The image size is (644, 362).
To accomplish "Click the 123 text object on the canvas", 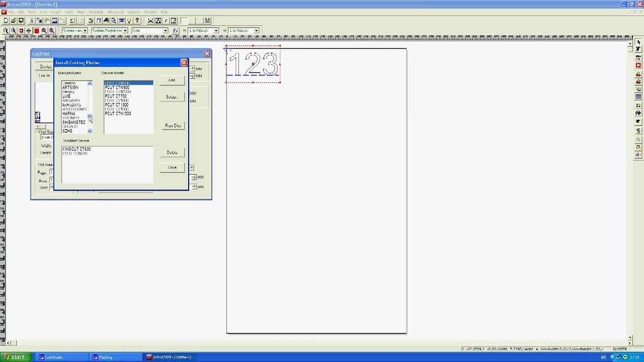I will point(253,64).
